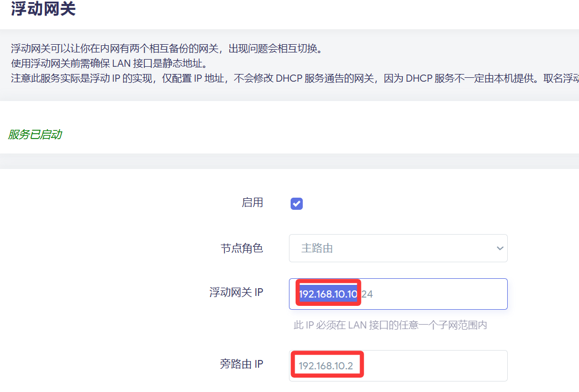This screenshot has height=392, width=579.
Task: Click the 192.168.10.2 address text
Action: [x=325, y=365]
